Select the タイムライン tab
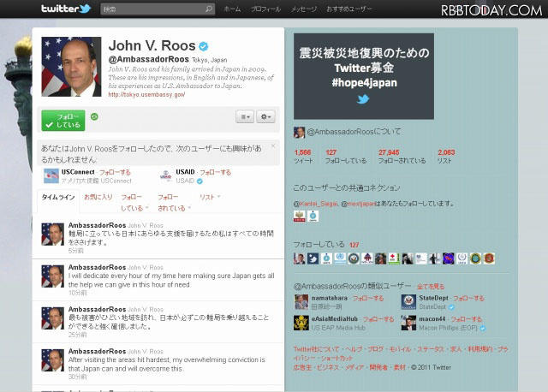548x392 pixels. click(58, 198)
